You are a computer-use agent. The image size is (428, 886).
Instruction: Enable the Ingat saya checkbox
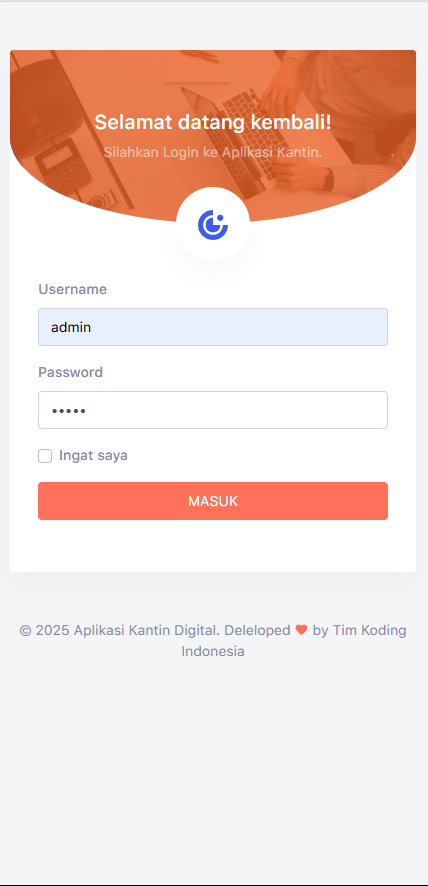[x=45, y=455]
